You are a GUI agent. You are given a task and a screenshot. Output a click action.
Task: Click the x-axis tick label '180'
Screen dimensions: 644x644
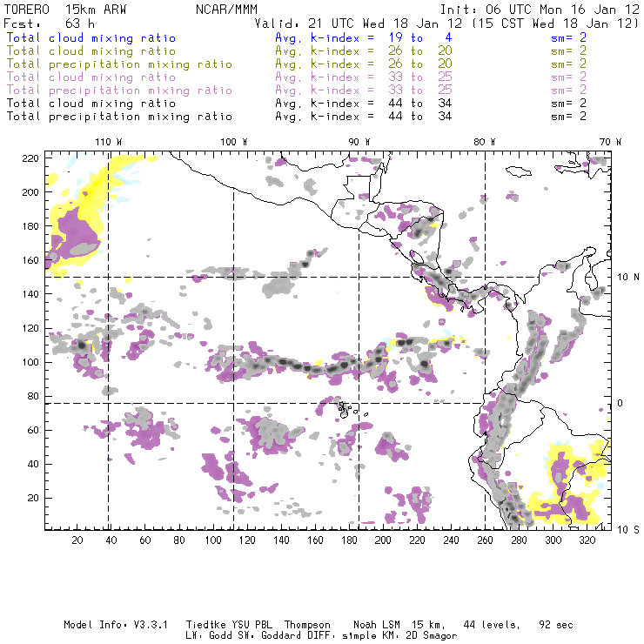349,540
